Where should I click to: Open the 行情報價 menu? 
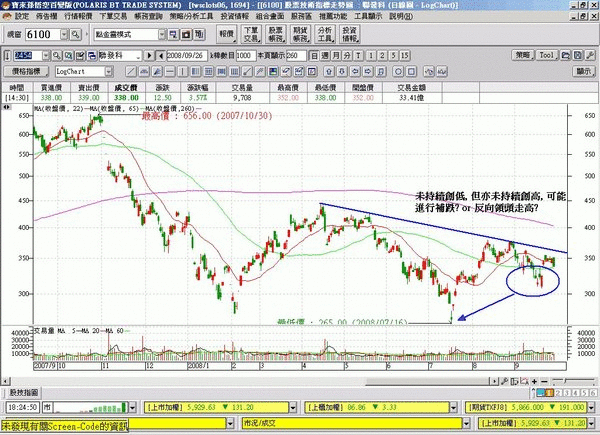point(78,16)
